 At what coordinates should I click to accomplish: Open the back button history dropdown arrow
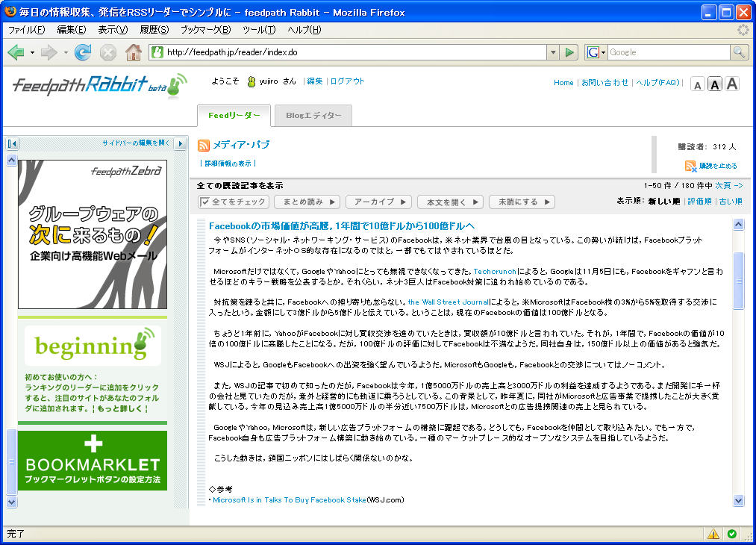(32, 52)
